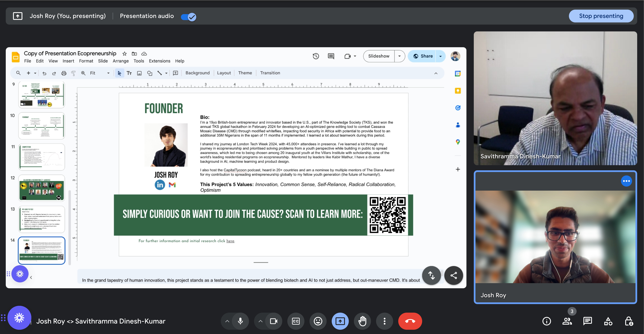The height and width of the screenshot is (334, 644).
Task: Expand the camera video settings chevron
Action: coord(260,321)
